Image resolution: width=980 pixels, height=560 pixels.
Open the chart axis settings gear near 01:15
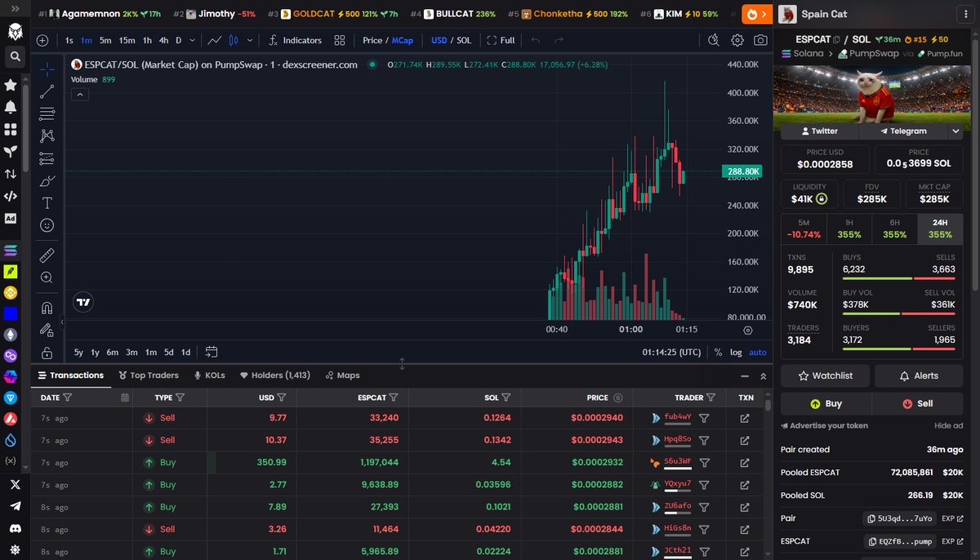point(747,330)
